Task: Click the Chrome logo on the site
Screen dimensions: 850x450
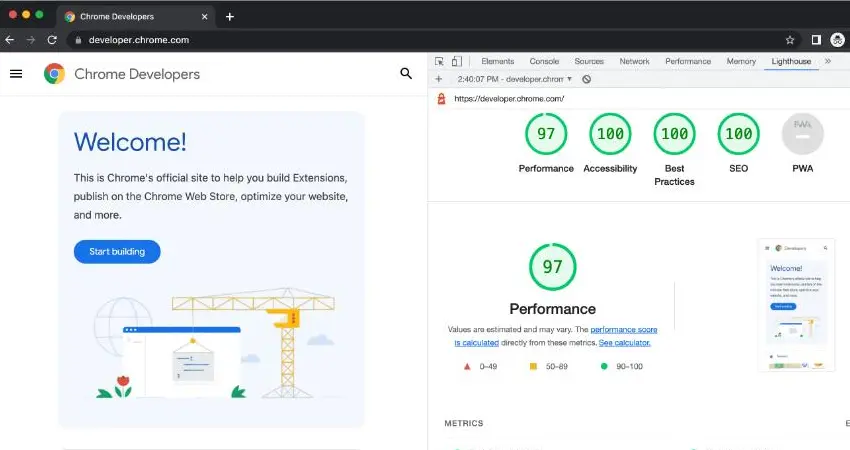Action: pyautogui.click(x=54, y=74)
